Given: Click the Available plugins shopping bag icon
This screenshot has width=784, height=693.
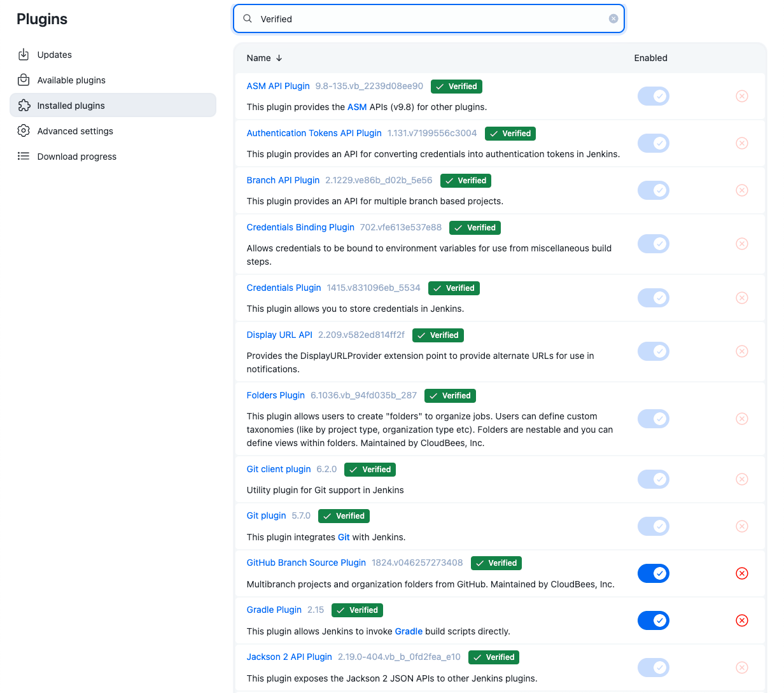Looking at the screenshot, I should coord(24,80).
